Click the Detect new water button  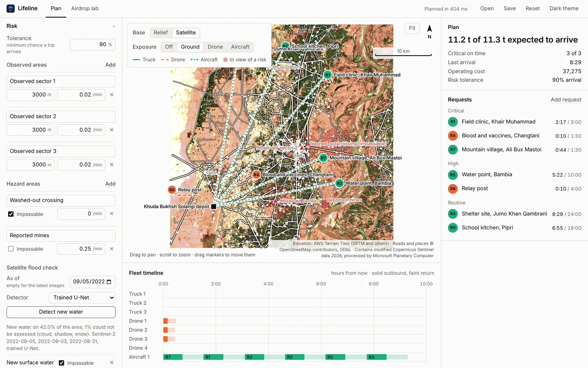point(61,312)
